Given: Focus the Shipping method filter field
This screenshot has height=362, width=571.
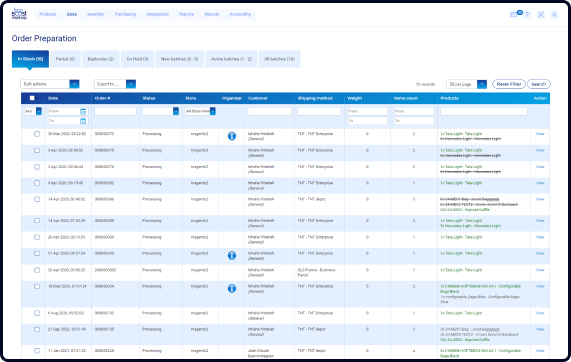Looking at the screenshot, I should point(319,111).
